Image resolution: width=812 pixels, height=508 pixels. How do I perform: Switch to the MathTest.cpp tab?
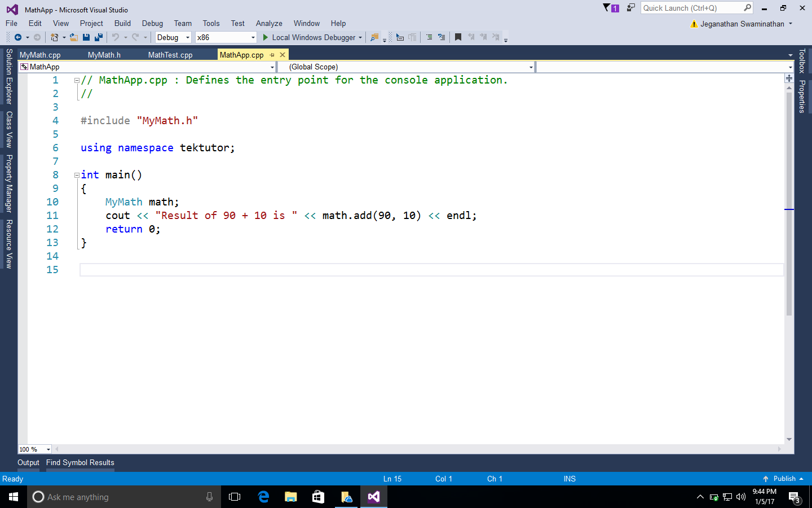pyautogui.click(x=170, y=55)
